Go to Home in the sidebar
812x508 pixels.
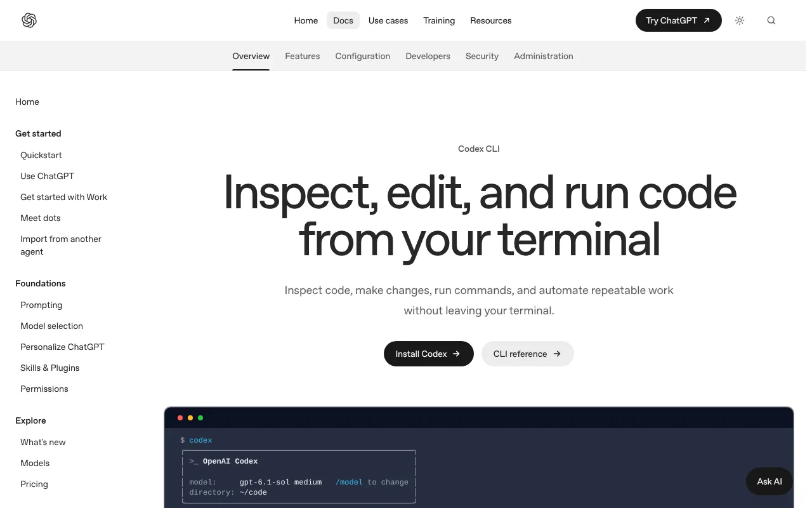pyautogui.click(x=27, y=102)
